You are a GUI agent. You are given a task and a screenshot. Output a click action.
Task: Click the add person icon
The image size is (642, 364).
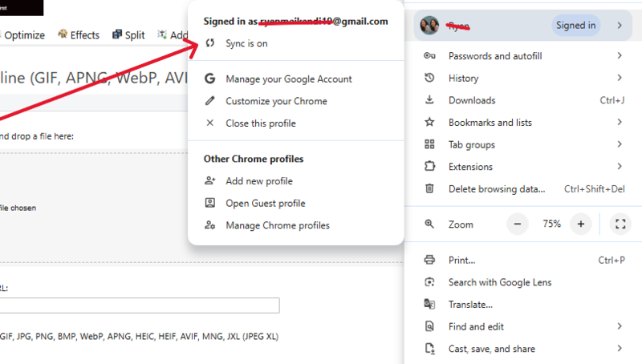point(210,180)
